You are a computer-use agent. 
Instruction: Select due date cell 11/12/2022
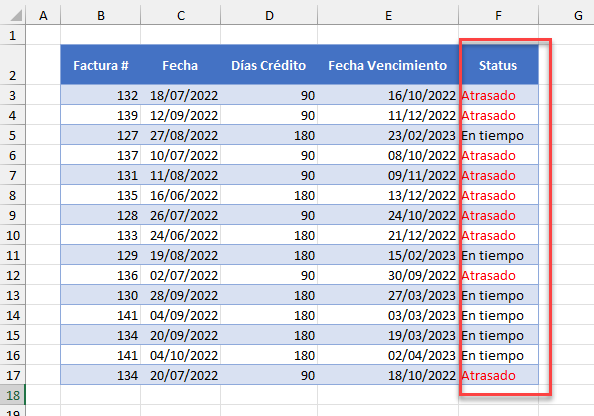coord(388,115)
